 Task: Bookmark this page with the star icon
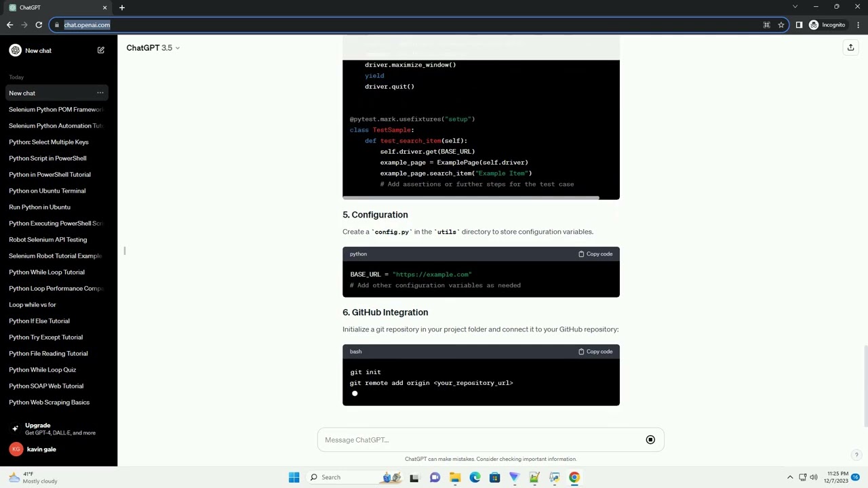781,25
